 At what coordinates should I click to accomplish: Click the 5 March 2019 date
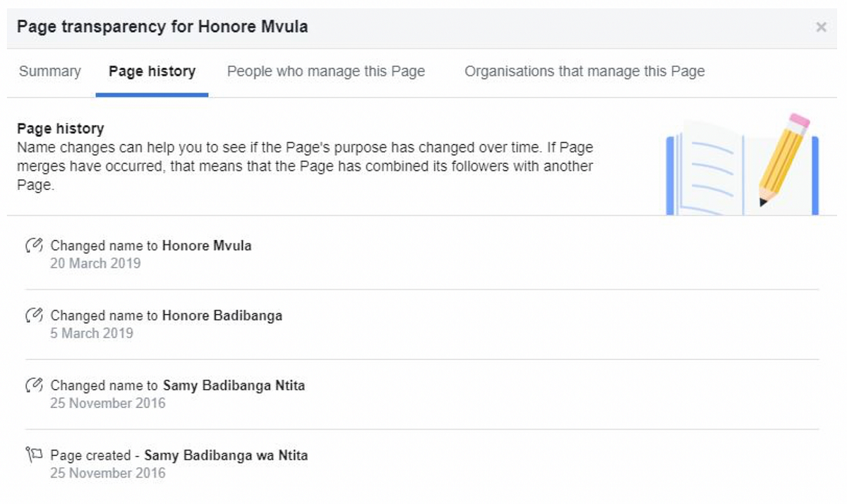click(x=92, y=333)
